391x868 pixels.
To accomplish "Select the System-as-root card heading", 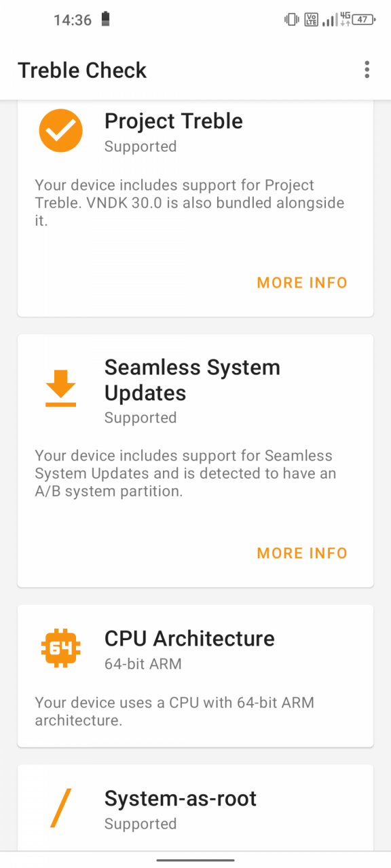I will pos(181,798).
